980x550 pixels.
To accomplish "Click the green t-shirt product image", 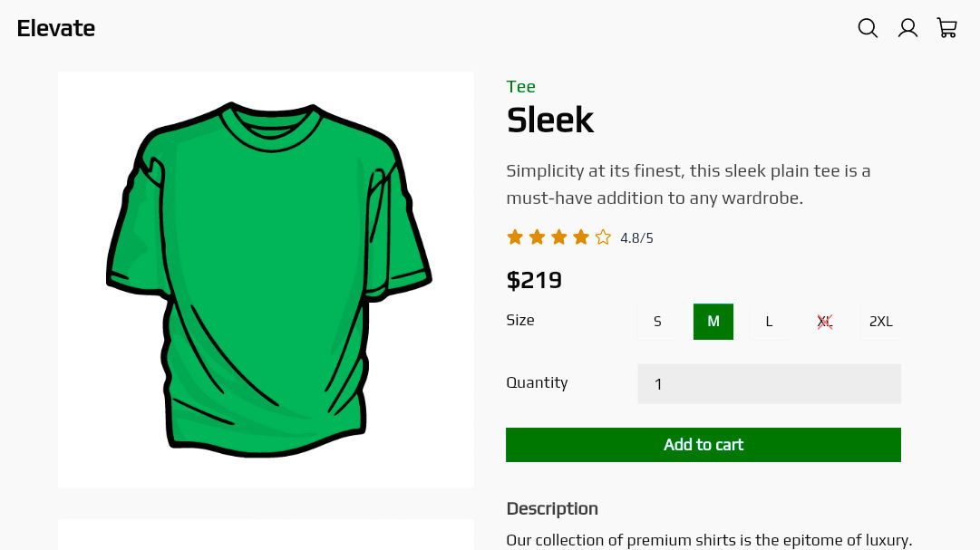I will click(267, 279).
